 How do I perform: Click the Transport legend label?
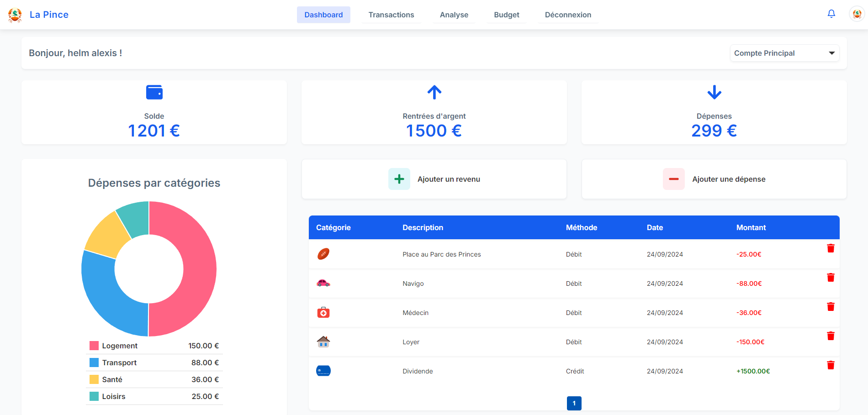(119, 362)
